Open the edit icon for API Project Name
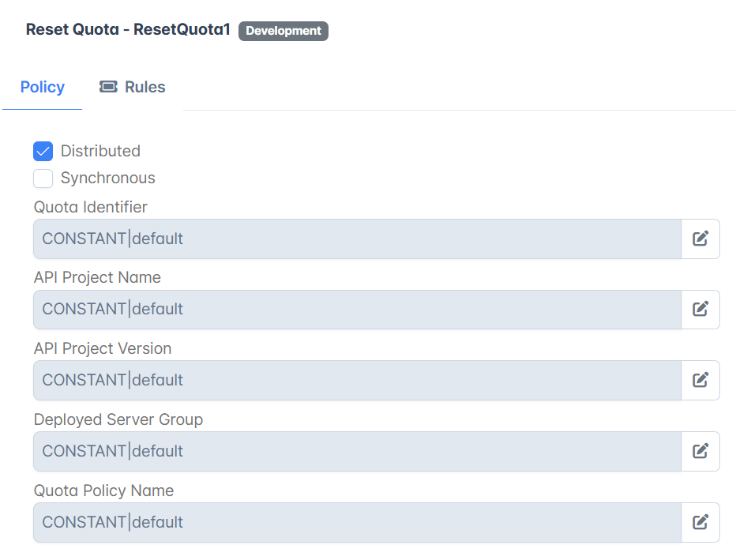The height and width of the screenshot is (560, 736). click(700, 309)
